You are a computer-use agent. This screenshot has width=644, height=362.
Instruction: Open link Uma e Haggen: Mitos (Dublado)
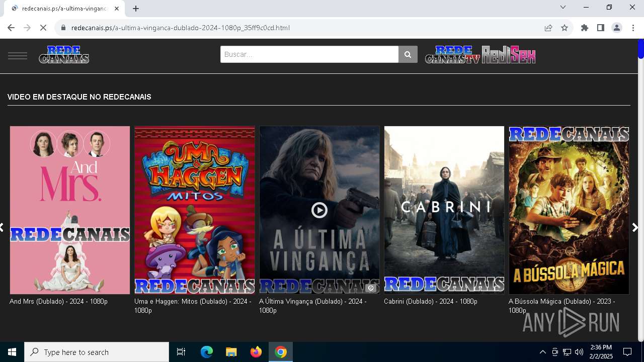click(193, 306)
